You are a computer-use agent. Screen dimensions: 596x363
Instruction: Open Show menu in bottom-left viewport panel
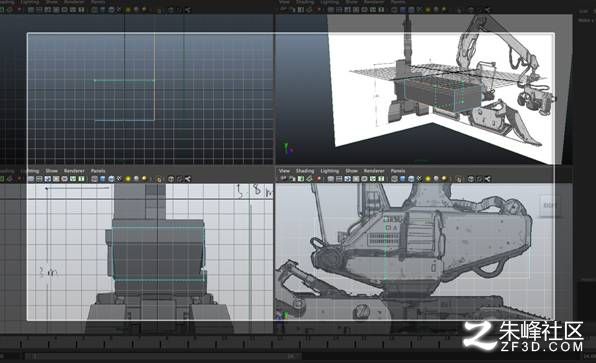point(52,171)
